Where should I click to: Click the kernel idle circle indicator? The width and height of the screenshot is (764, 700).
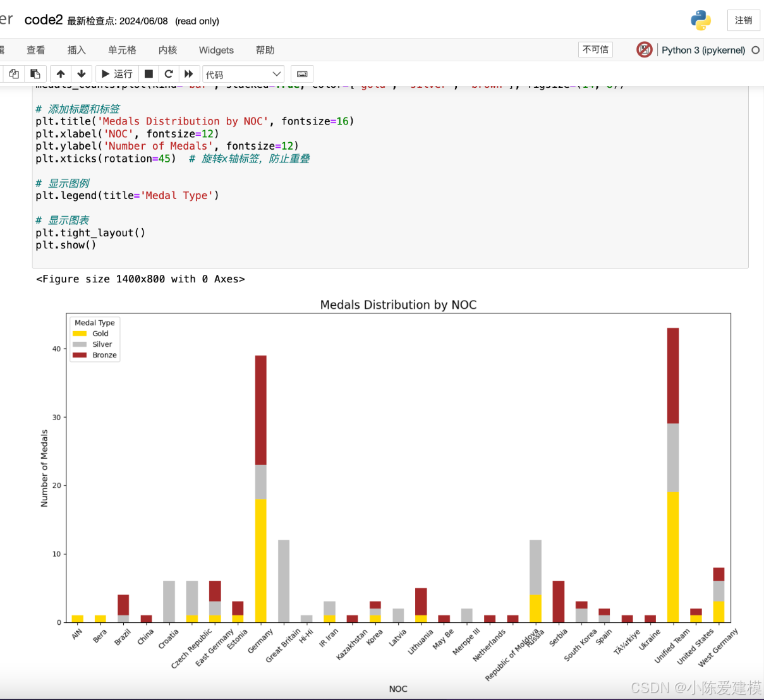tap(755, 50)
